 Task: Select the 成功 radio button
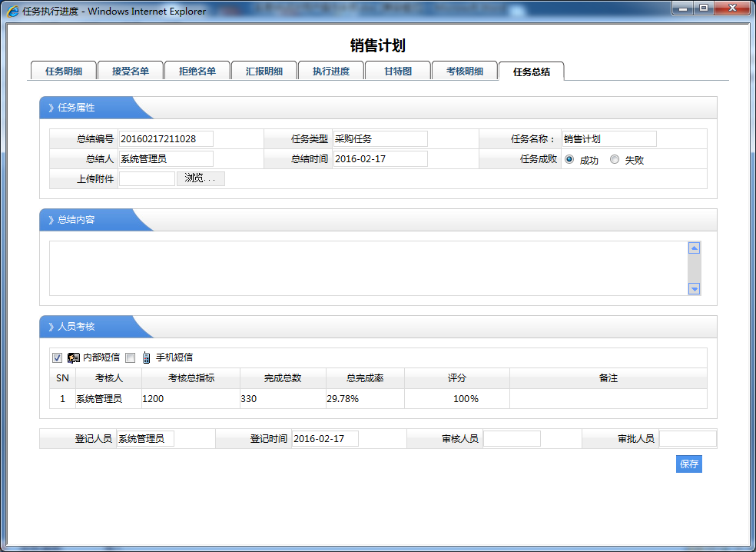coord(569,160)
